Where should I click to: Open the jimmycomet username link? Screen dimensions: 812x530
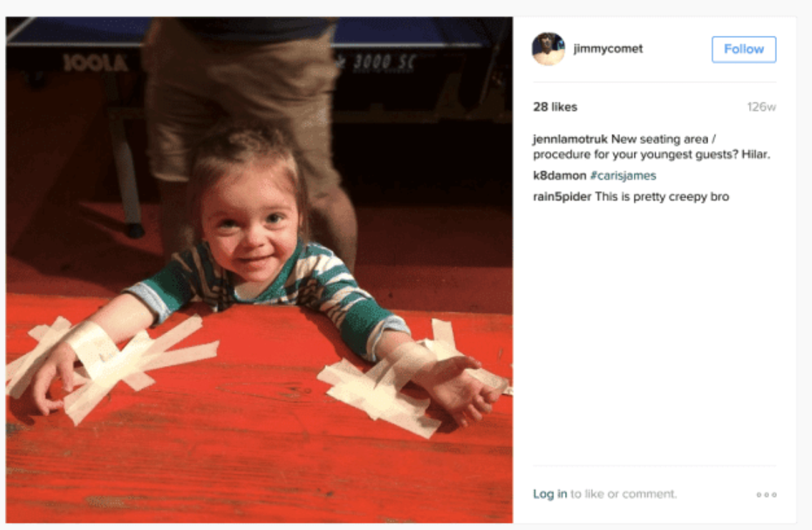(x=608, y=49)
